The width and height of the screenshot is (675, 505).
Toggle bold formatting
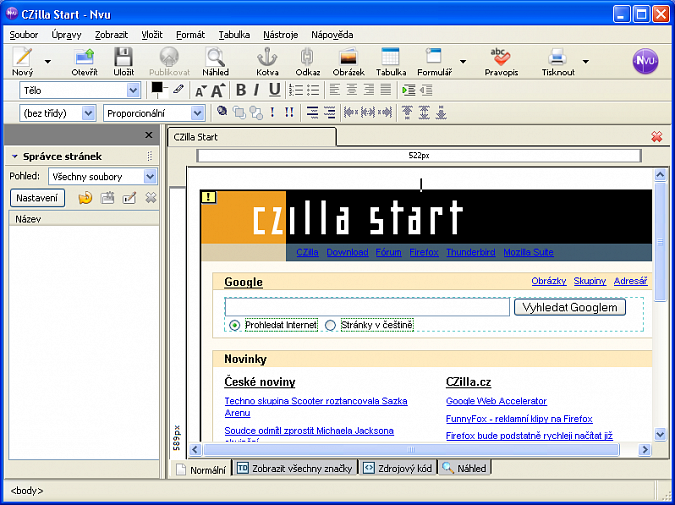coord(241,90)
